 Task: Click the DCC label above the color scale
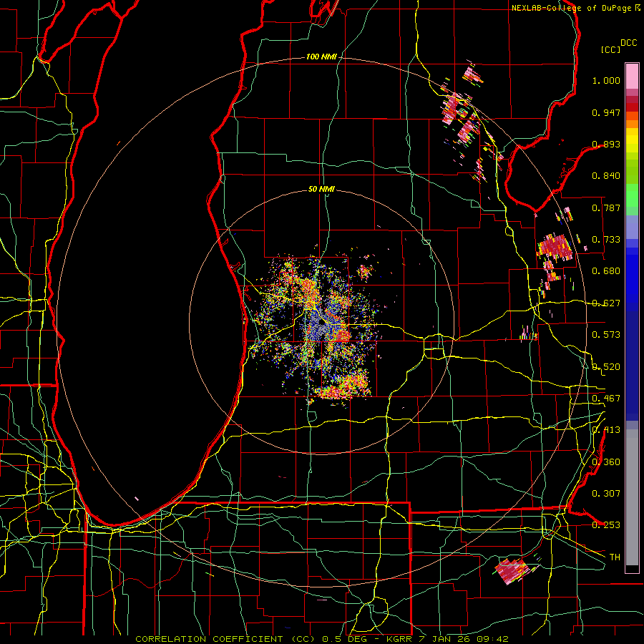tap(629, 43)
